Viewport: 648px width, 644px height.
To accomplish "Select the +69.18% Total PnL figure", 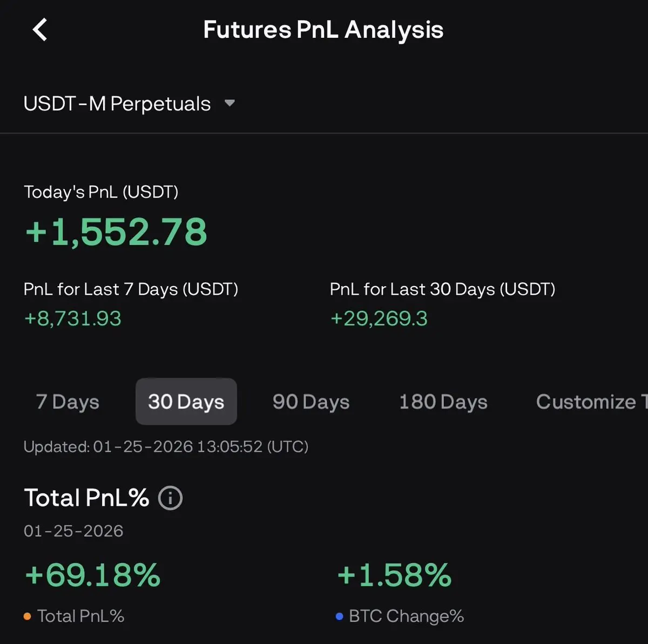I will pyautogui.click(x=93, y=575).
